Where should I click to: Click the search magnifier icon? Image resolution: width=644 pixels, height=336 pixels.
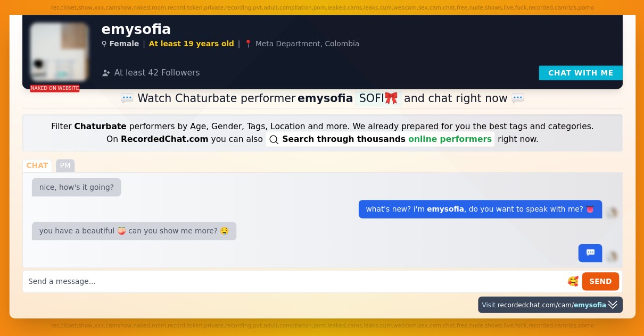(x=274, y=139)
